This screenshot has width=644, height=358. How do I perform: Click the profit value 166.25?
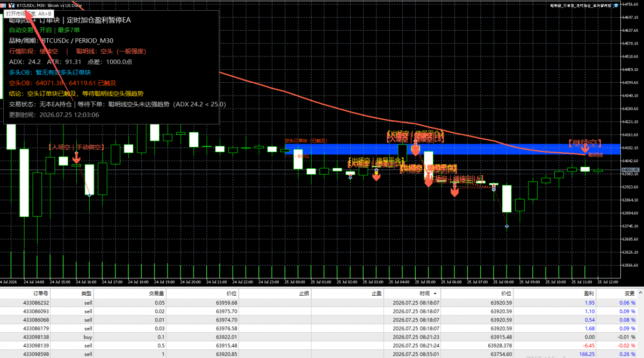587,354
